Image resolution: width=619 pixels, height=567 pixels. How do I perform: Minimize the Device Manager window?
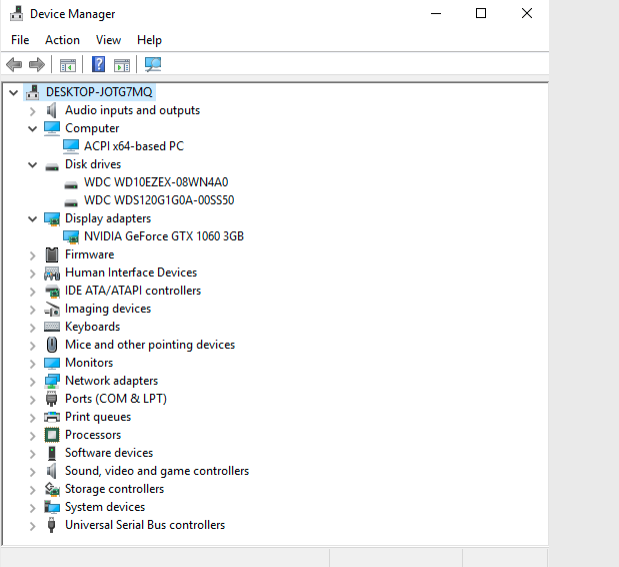[436, 13]
